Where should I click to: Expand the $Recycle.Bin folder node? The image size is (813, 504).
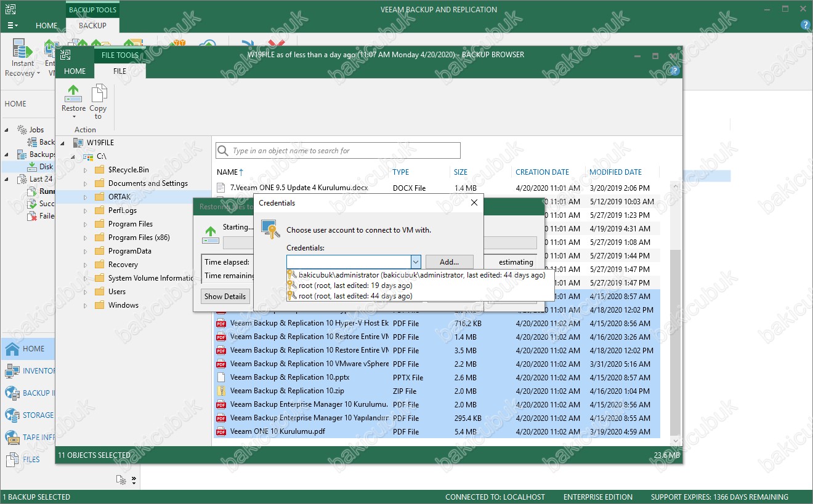point(86,170)
